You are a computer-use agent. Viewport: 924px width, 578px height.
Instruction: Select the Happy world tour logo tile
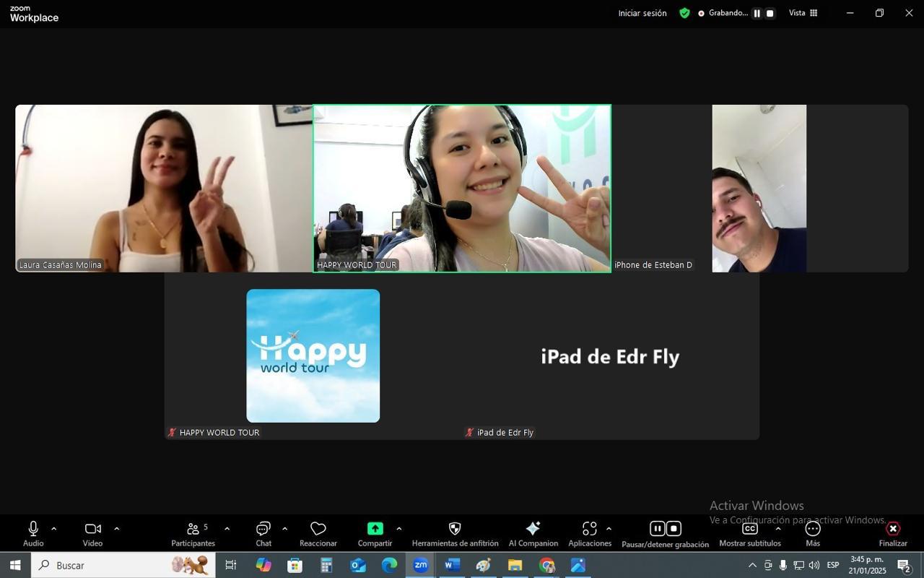[x=313, y=356]
